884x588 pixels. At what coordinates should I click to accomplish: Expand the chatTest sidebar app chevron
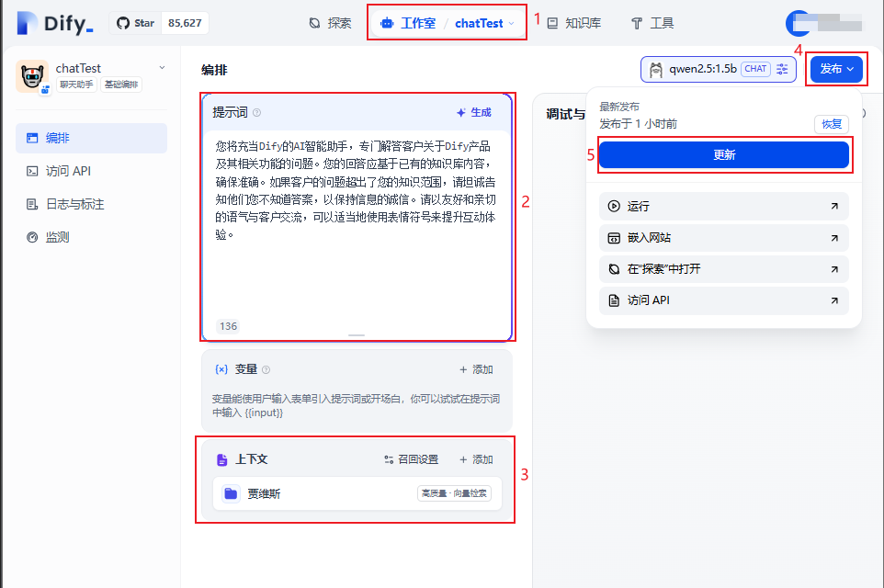[x=162, y=68]
